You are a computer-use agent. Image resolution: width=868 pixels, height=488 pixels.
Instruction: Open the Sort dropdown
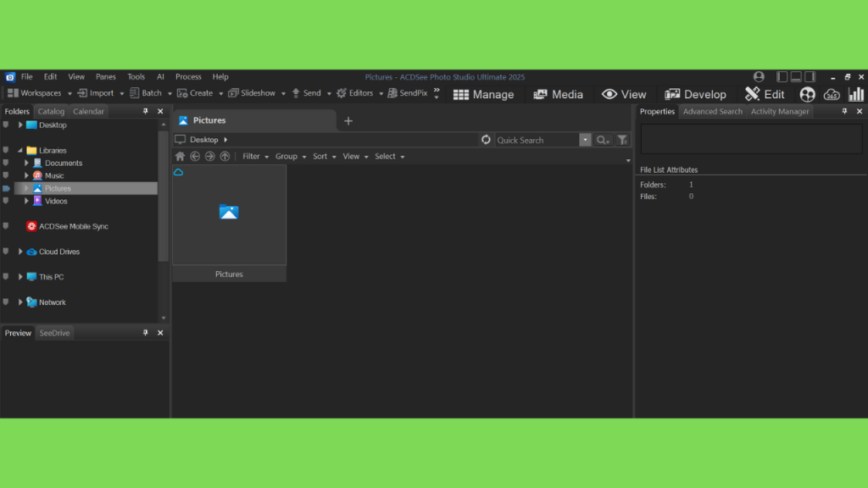325,157
